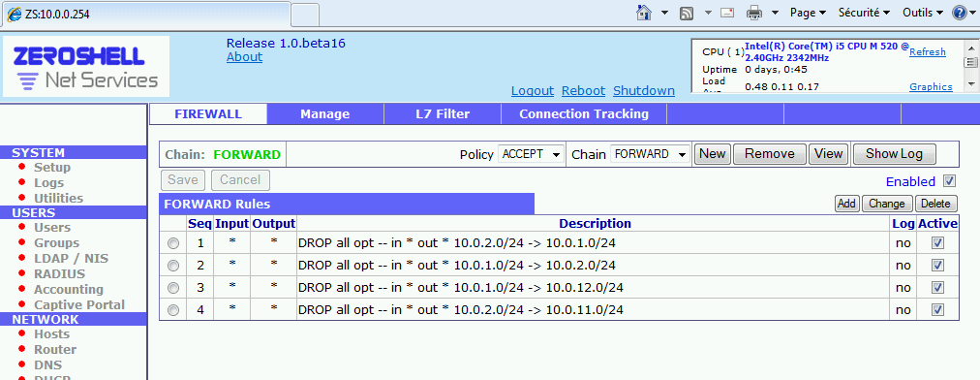Open the Chain FORWARD dropdown

coord(650,154)
